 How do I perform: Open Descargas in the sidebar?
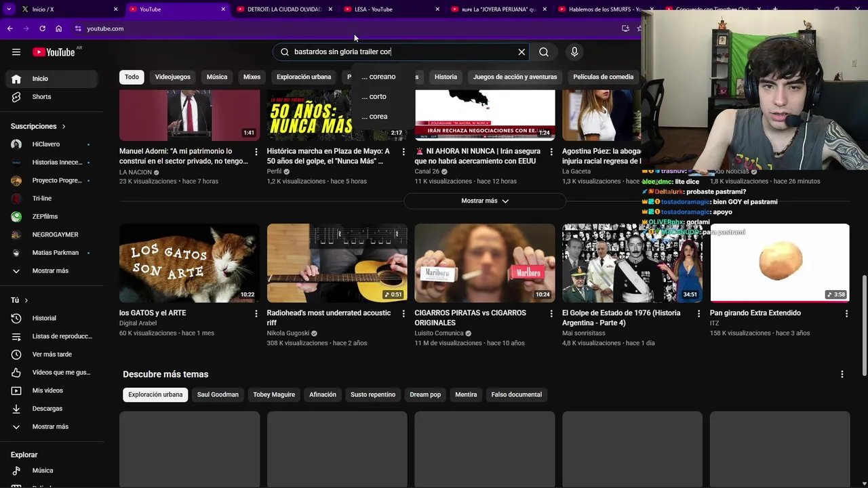(x=52, y=409)
